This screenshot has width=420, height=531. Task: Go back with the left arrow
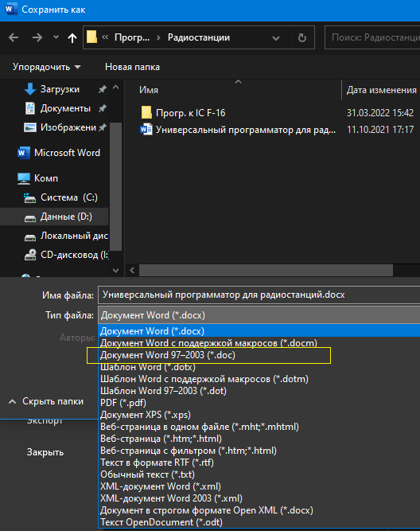[x=14, y=37]
